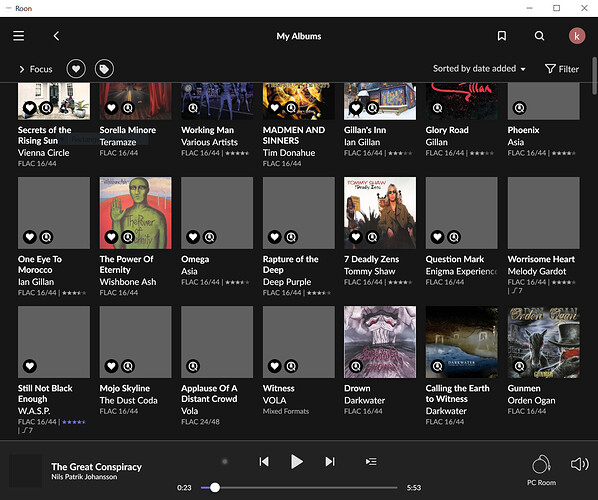Open artist link 'Tim Donahue'
Viewport: 598px width, 500px height.
coord(289,153)
